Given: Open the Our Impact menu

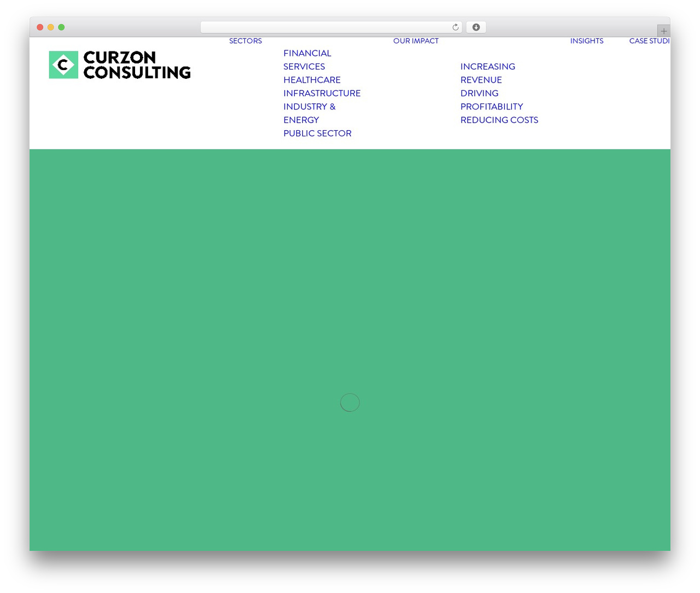Looking at the screenshot, I should tap(416, 41).
